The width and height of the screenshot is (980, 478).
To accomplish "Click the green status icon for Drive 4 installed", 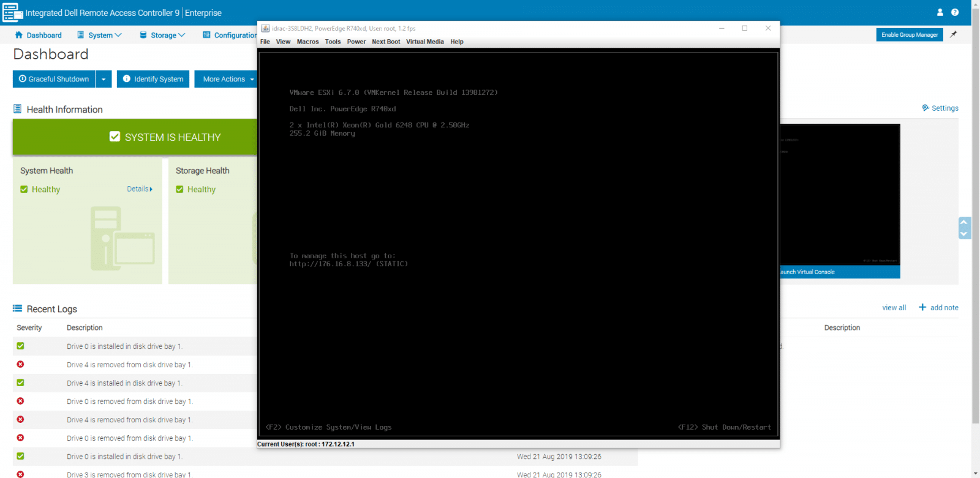I will click(20, 383).
